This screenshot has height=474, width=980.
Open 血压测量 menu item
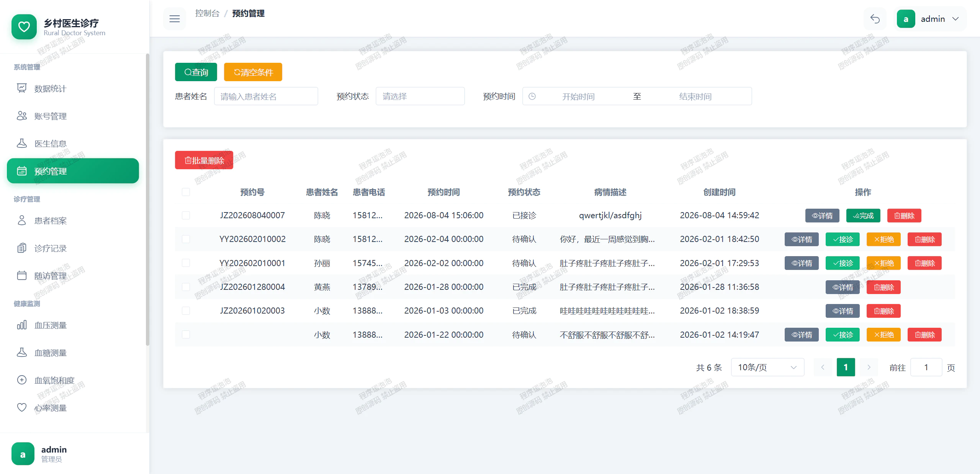(73, 325)
